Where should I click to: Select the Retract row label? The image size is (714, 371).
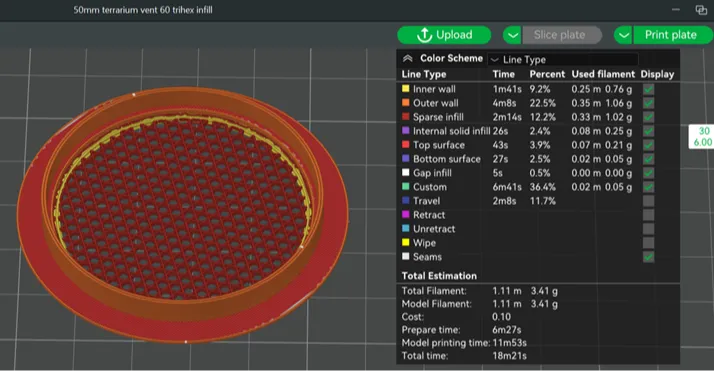click(429, 215)
